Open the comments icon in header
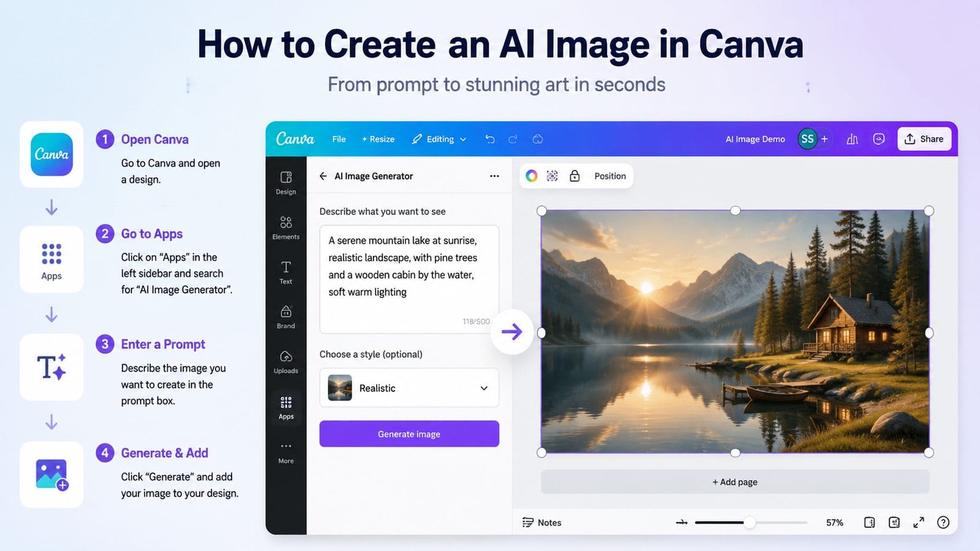 click(879, 139)
